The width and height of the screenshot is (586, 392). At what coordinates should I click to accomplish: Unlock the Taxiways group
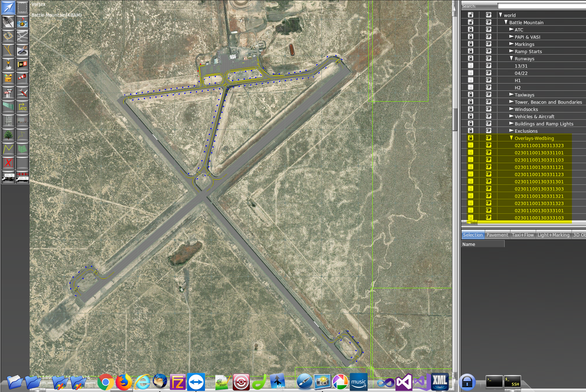click(x=471, y=95)
